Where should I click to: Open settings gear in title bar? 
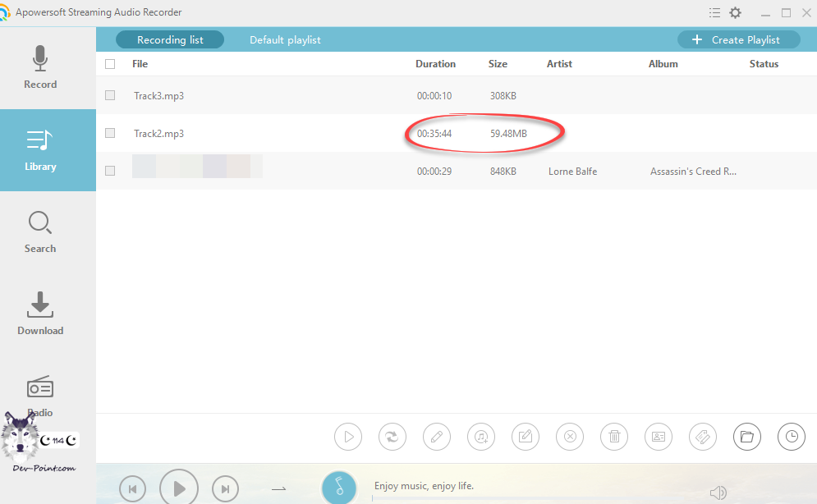pyautogui.click(x=736, y=12)
